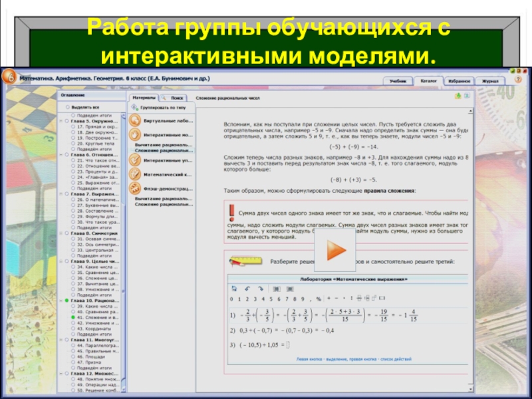Screen dimensions: 532x399
Task: Insert the brackets template at keypad end
Action: [382, 298]
